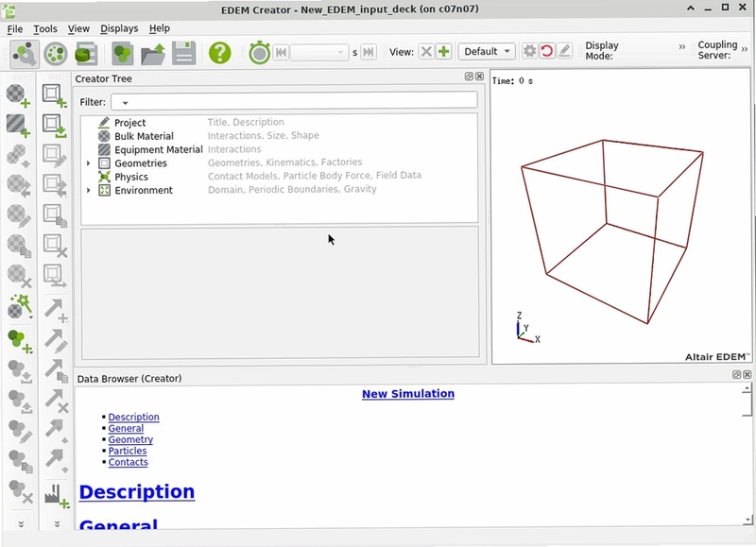Expand overflow of geometry toolbar column
Image resolution: width=756 pixels, height=547 pixels.
(57, 524)
